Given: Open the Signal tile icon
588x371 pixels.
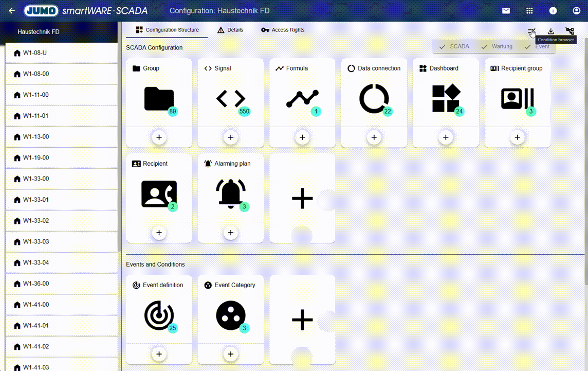Looking at the screenshot, I should (x=231, y=98).
